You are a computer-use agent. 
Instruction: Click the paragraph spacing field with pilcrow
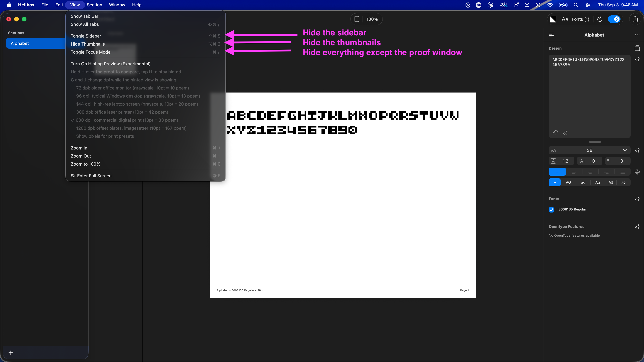coord(618,161)
